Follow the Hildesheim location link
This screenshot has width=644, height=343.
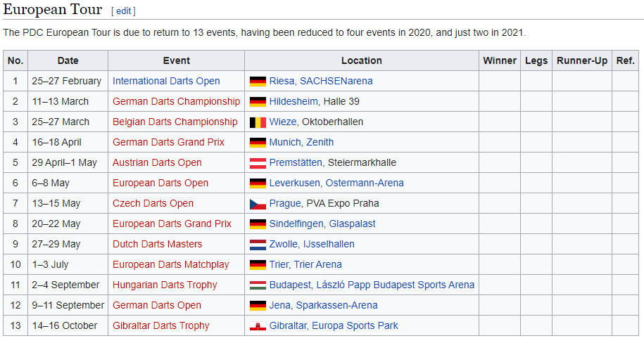(x=293, y=101)
